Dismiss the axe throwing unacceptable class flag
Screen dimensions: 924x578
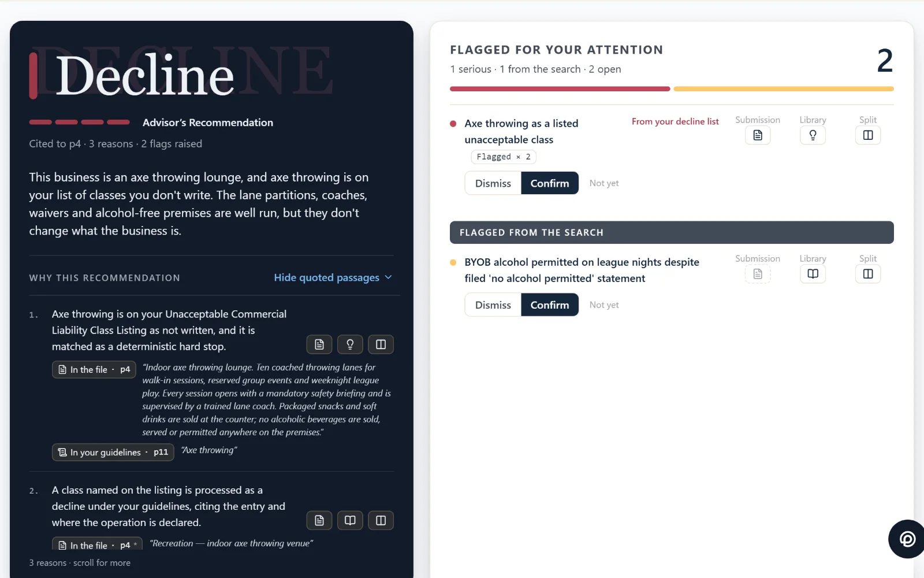[493, 183]
